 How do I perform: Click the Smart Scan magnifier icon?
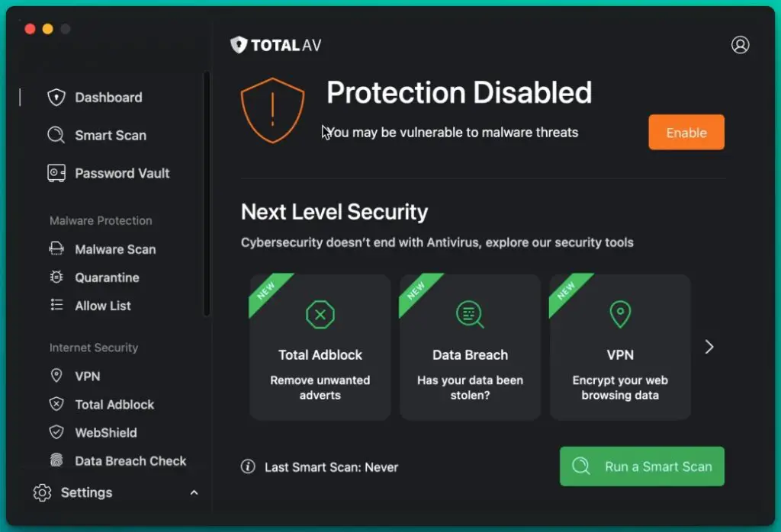(x=56, y=136)
